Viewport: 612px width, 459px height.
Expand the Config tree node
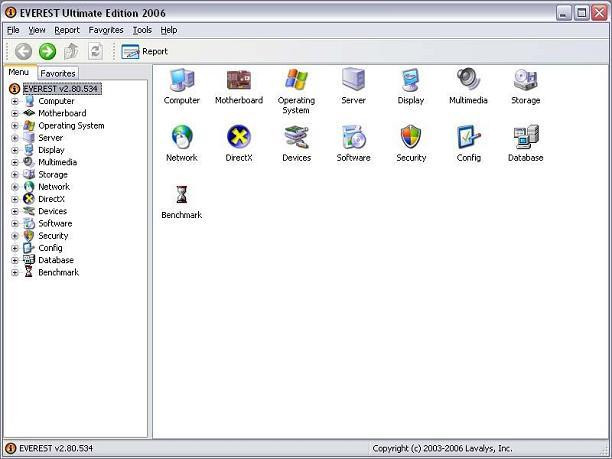pos(15,248)
